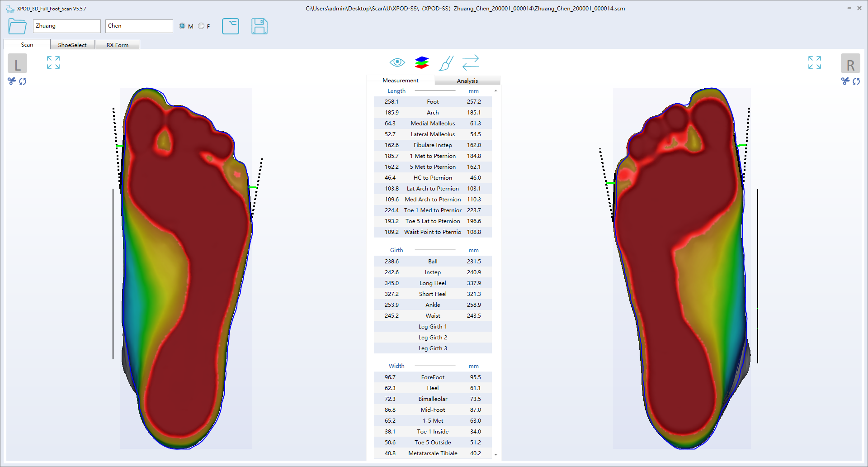The height and width of the screenshot is (467, 868).
Task: Click measurement list scroll down arrow
Action: click(496, 454)
